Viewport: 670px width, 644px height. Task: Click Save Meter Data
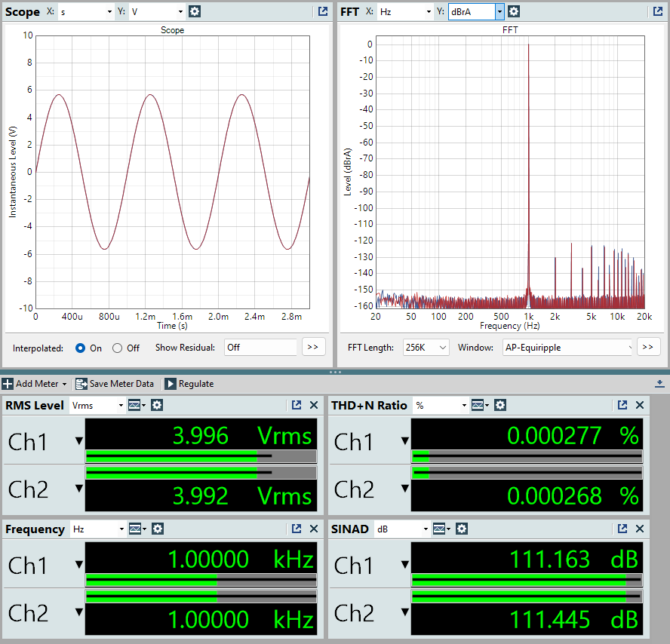pyautogui.click(x=115, y=384)
